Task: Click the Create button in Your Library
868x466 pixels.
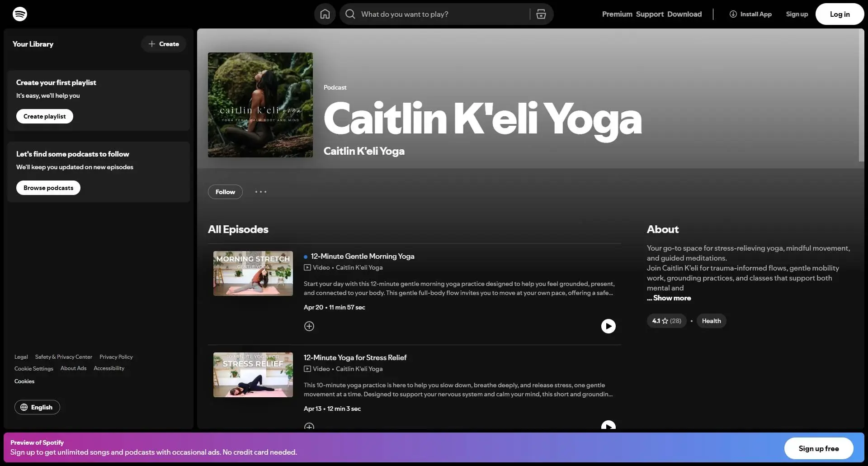Action: (164, 44)
